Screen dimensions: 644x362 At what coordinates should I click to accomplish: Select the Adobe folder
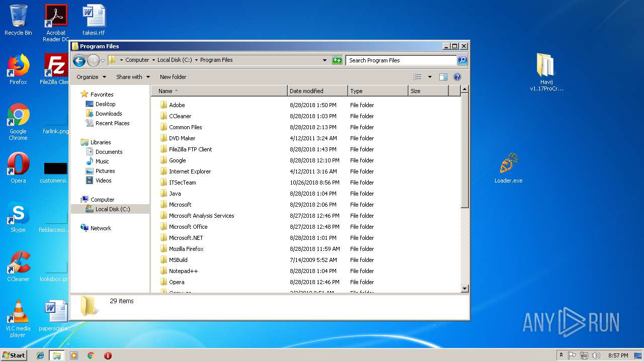click(x=177, y=105)
